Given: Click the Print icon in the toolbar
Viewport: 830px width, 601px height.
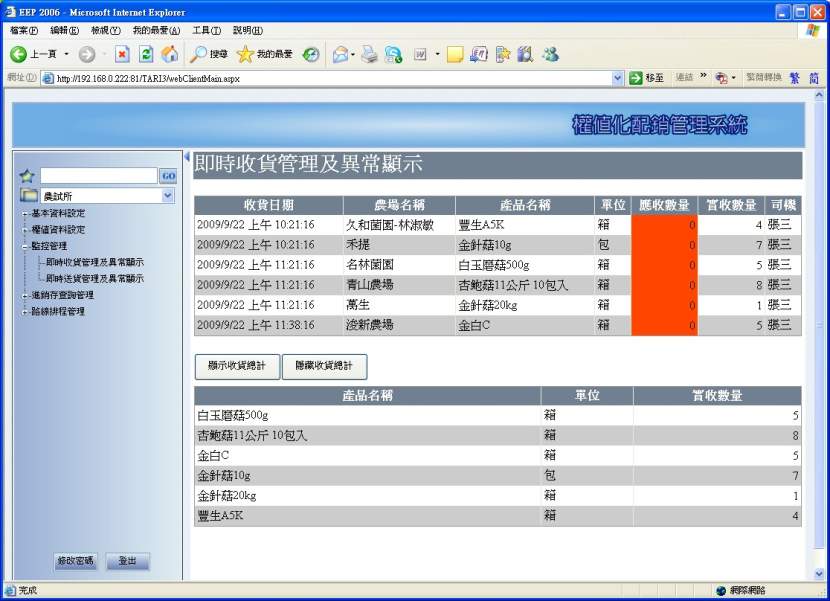Looking at the screenshot, I should click(x=370, y=55).
